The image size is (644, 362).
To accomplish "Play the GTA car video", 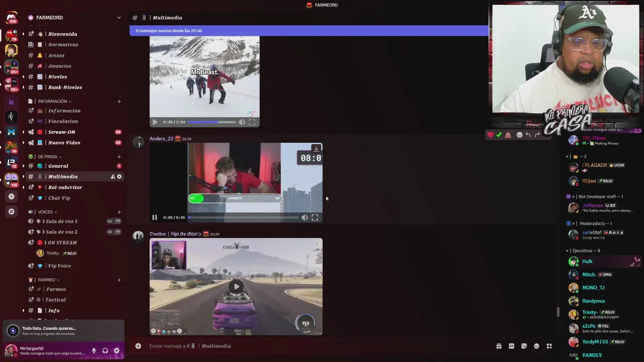I will click(236, 287).
